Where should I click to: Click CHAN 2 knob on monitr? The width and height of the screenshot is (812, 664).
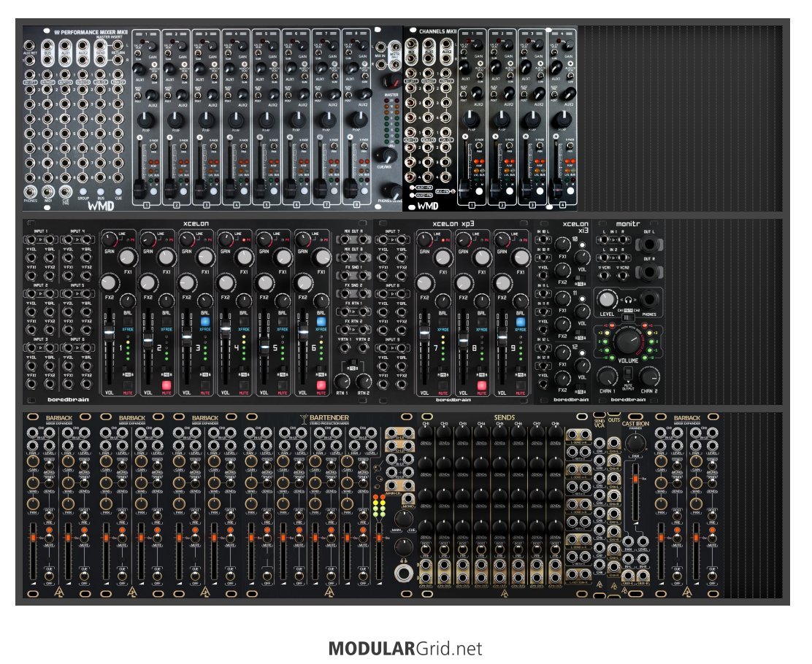[649, 377]
